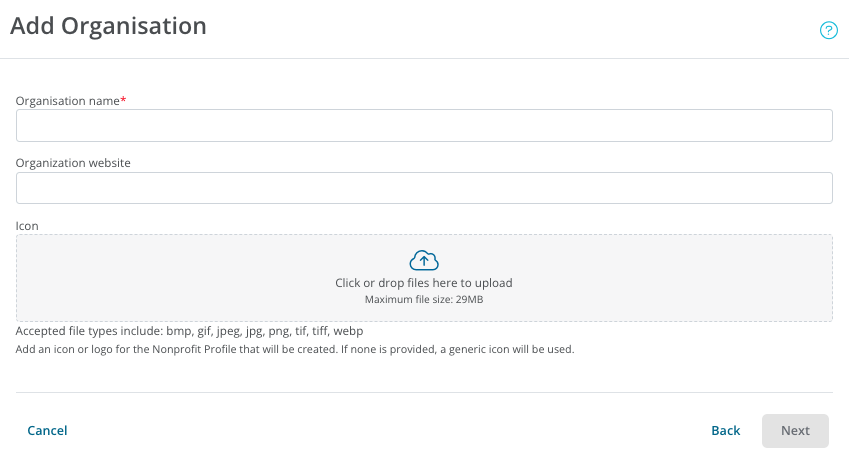Click "Click or drop files here to upload" text
This screenshot has height=463, width=849.
(424, 283)
